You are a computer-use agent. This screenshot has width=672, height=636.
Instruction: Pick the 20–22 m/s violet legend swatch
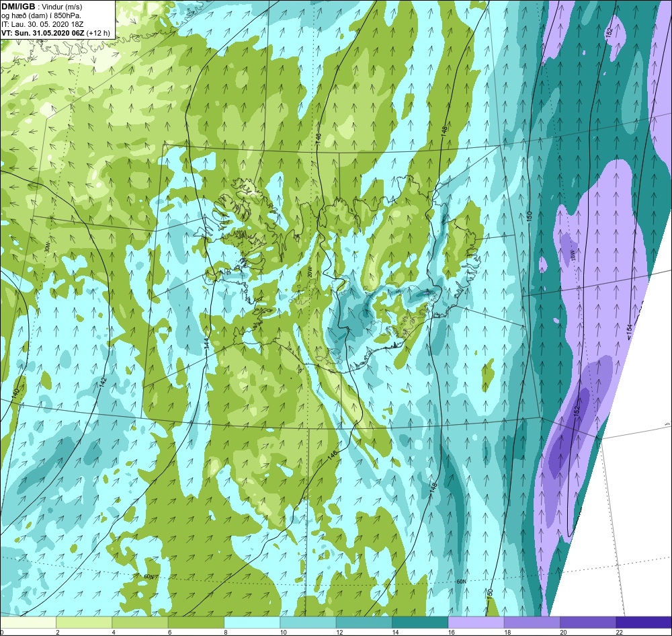click(588, 622)
